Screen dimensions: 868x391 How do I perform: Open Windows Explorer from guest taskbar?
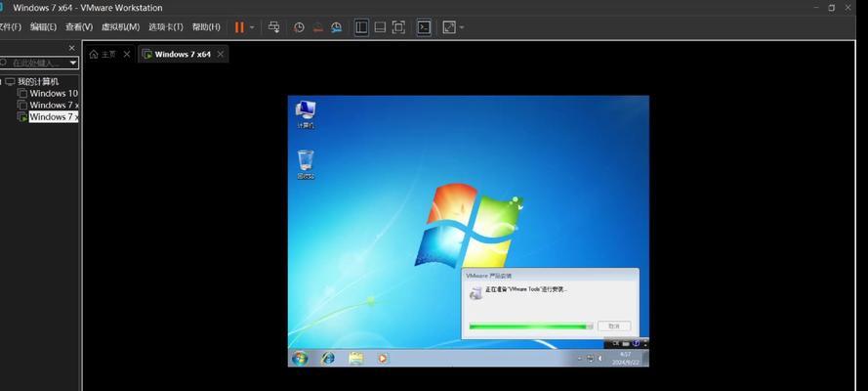(356, 359)
